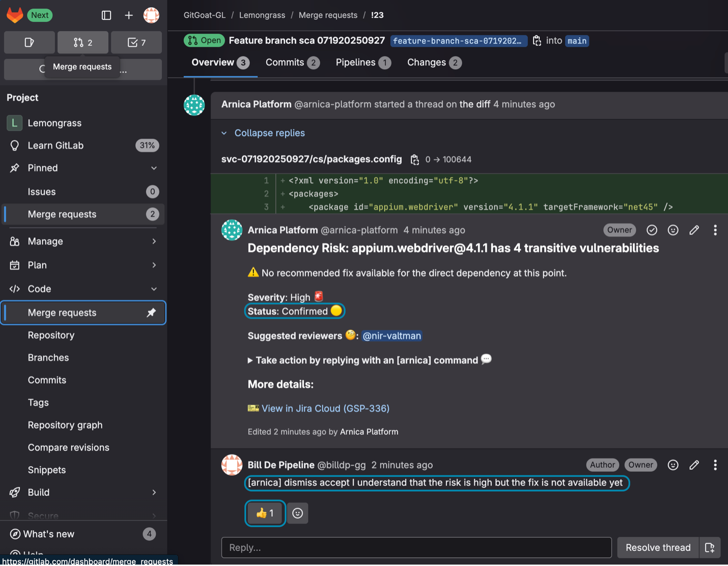Open merge requests counter showing 2
Screen dimensions: 728x566
83,42
